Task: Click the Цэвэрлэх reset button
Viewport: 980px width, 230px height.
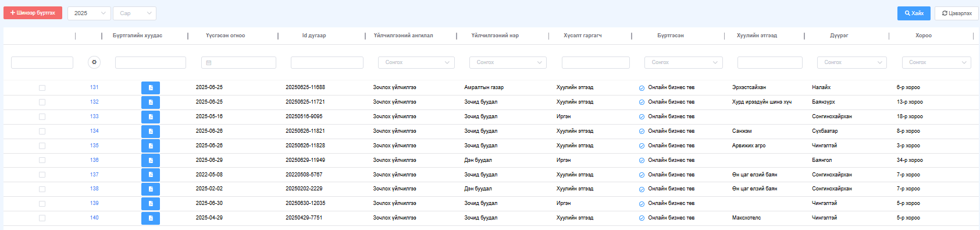Action: (x=957, y=13)
